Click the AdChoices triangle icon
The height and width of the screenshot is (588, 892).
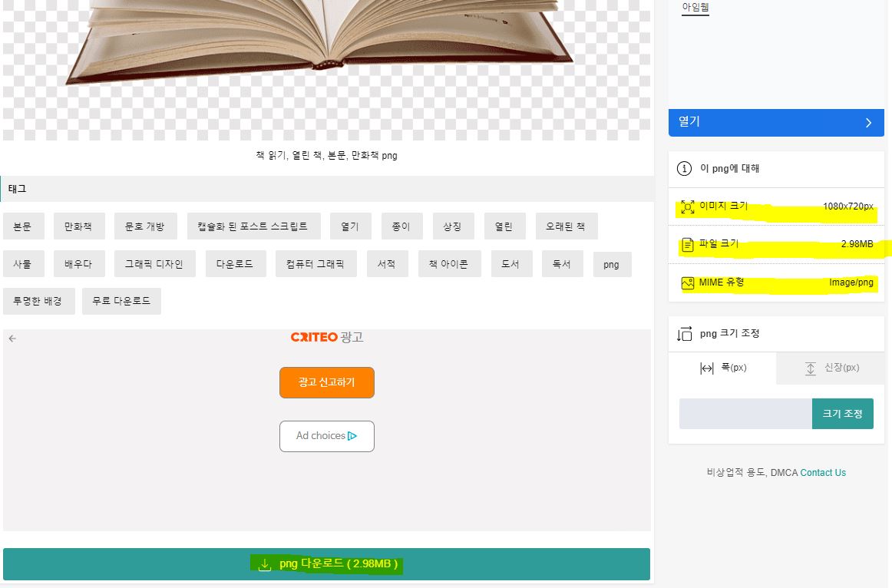(x=352, y=436)
